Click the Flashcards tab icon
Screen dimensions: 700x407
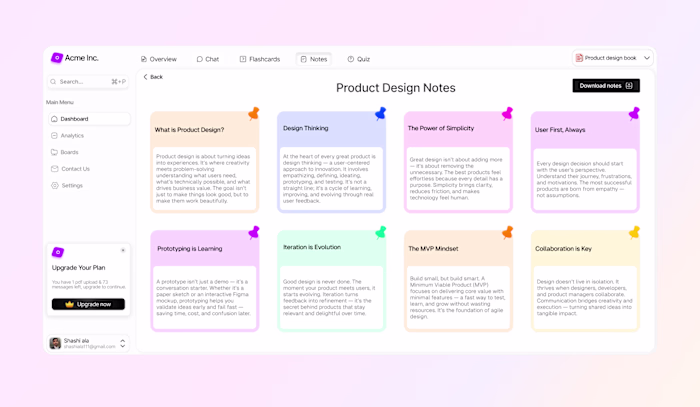[x=243, y=59]
